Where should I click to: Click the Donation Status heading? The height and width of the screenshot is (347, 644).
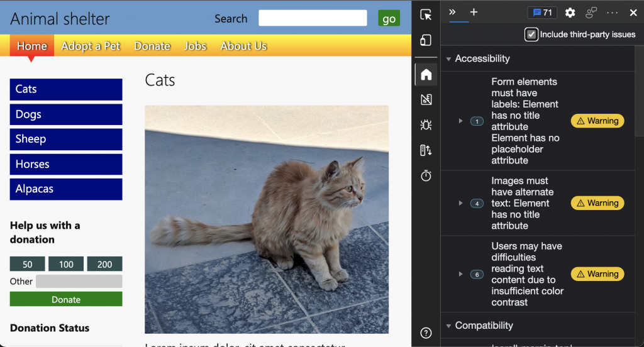[50, 328]
